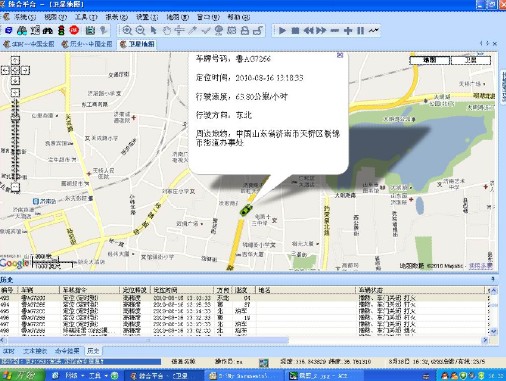The height and width of the screenshot is (381, 506).
Task: Switch to 命令结果 bottom tab
Action: point(67,351)
